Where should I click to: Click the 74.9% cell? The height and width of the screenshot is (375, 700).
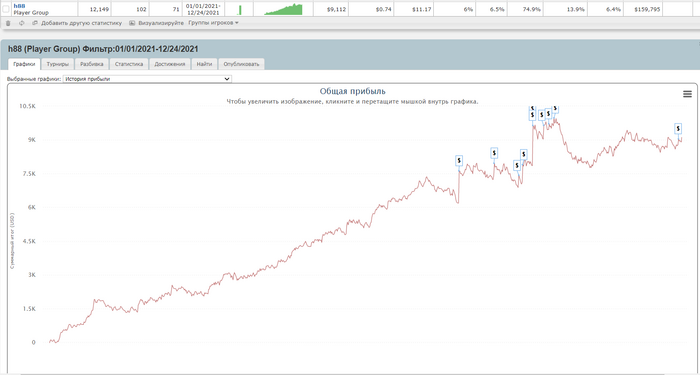point(525,9)
